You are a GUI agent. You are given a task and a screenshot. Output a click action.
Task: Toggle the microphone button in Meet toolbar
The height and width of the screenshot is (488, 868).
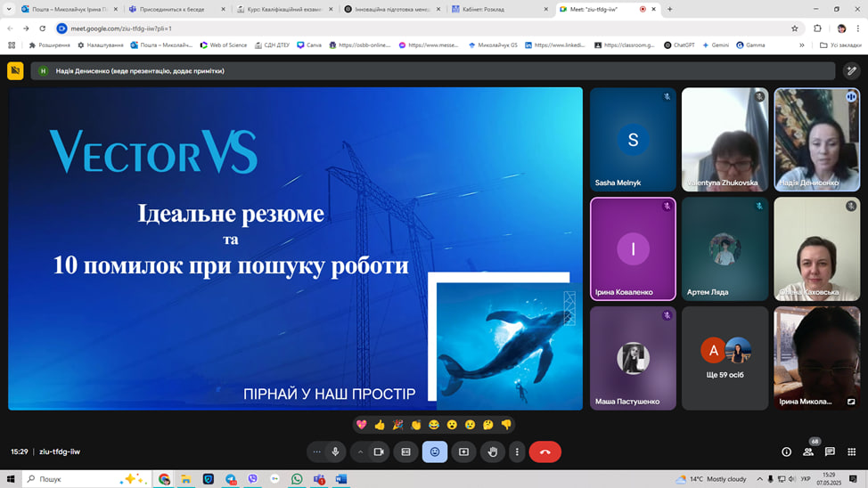click(335, 452)
